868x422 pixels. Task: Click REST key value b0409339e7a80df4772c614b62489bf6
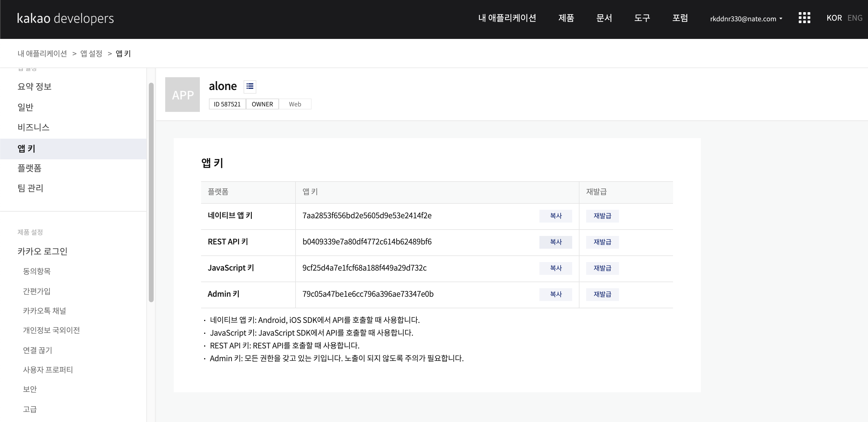[x=367, y=242]
